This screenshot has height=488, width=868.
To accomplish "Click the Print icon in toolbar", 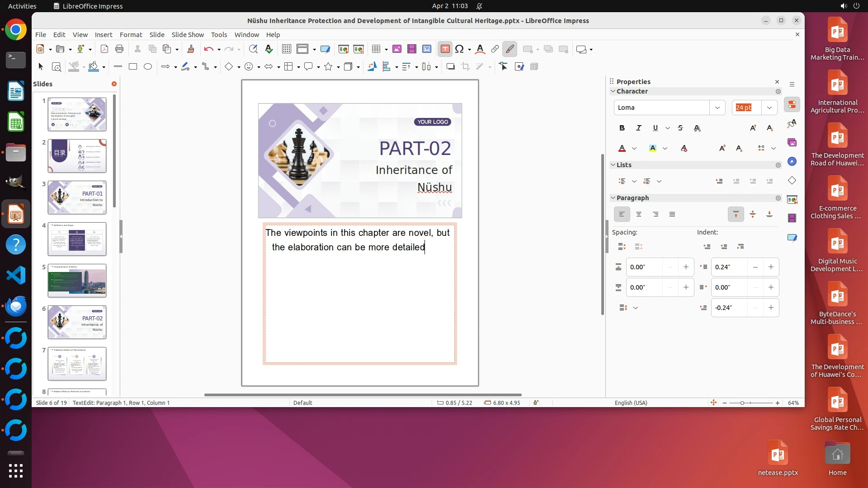I will pyautogui.click(x=119, y=49).
